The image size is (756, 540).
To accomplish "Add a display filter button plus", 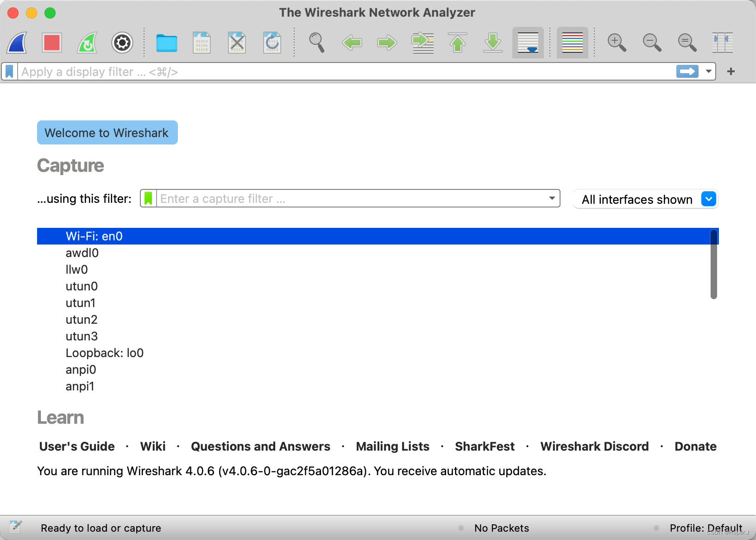I will (x=731, y=71).
